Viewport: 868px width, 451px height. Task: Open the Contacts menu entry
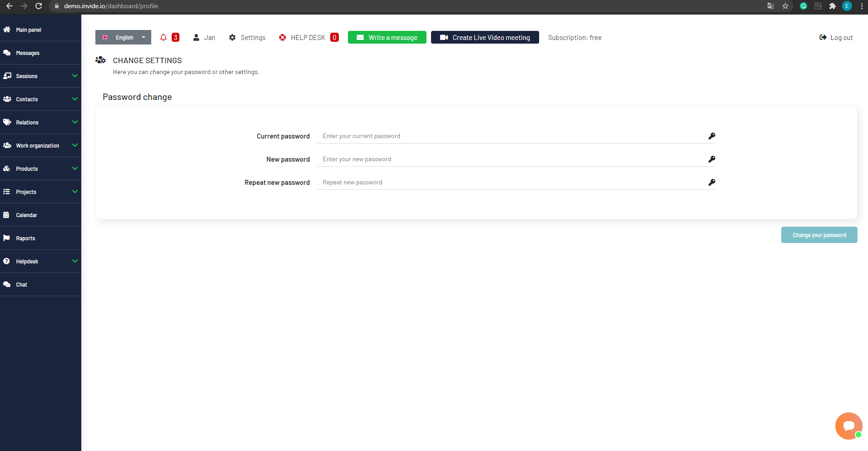27,99
